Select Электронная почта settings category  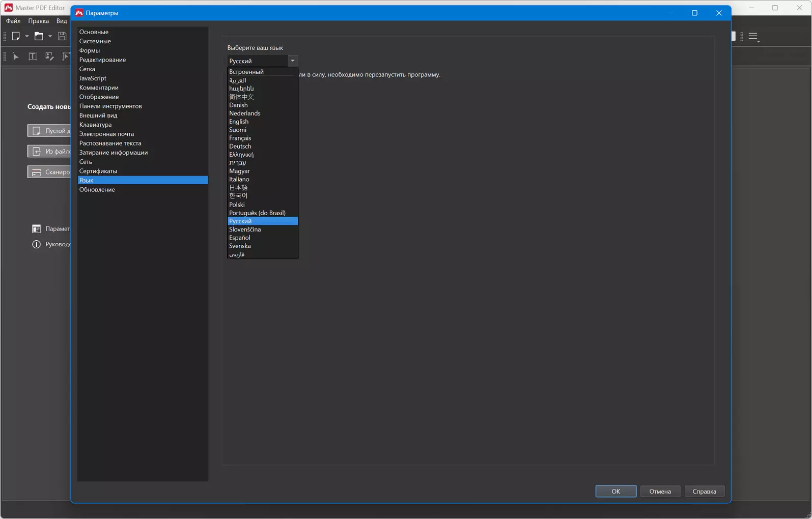pyautogui.click(x=143, y=134)
